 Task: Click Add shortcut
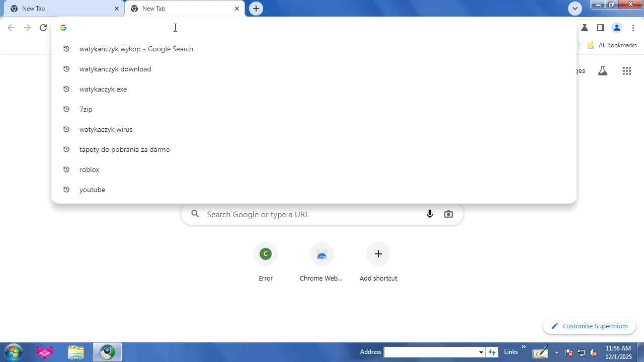coord(378,262)
